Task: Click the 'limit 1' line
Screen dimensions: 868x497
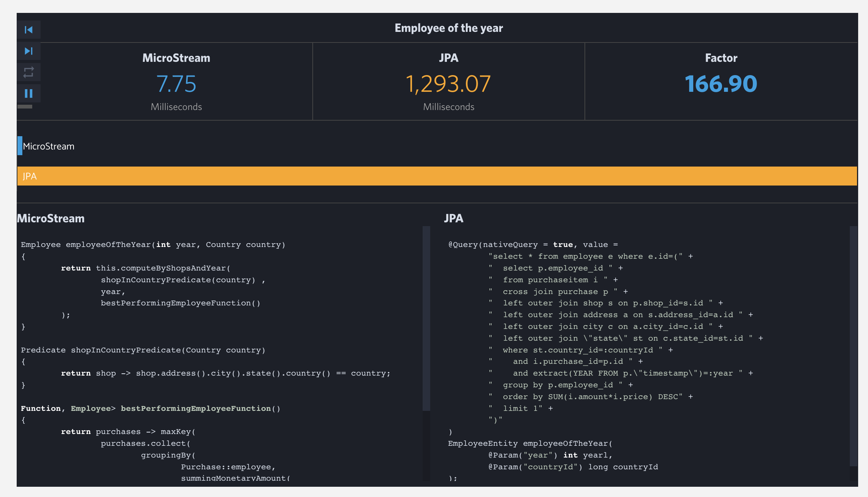Action: [521, 409]
